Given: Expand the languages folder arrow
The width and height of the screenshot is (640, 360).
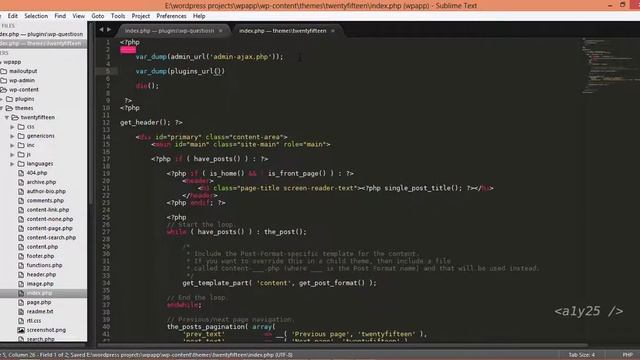Looking at the screenshot, I should tap(12, 164).
